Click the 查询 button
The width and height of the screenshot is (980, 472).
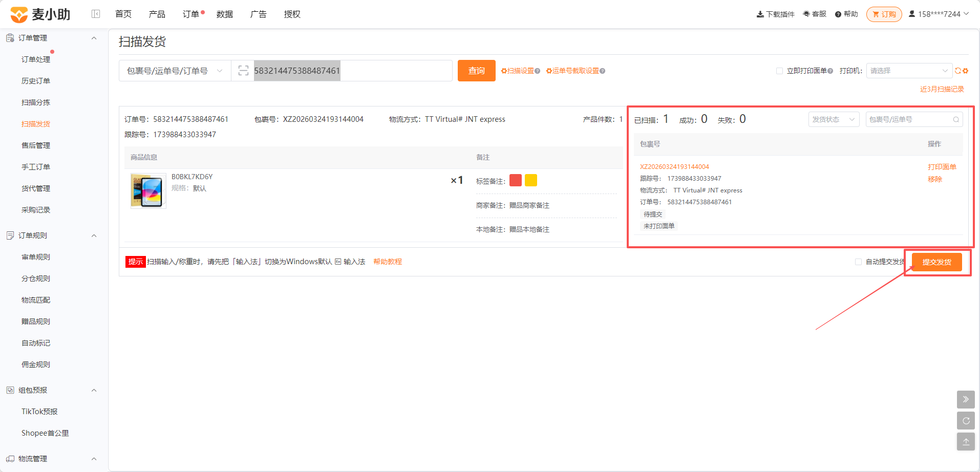477,71
